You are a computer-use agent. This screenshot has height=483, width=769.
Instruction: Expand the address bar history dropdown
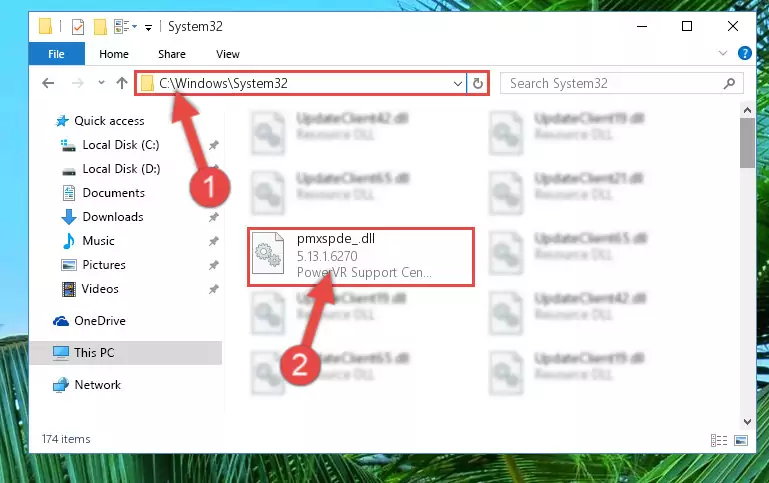[458, 83]
